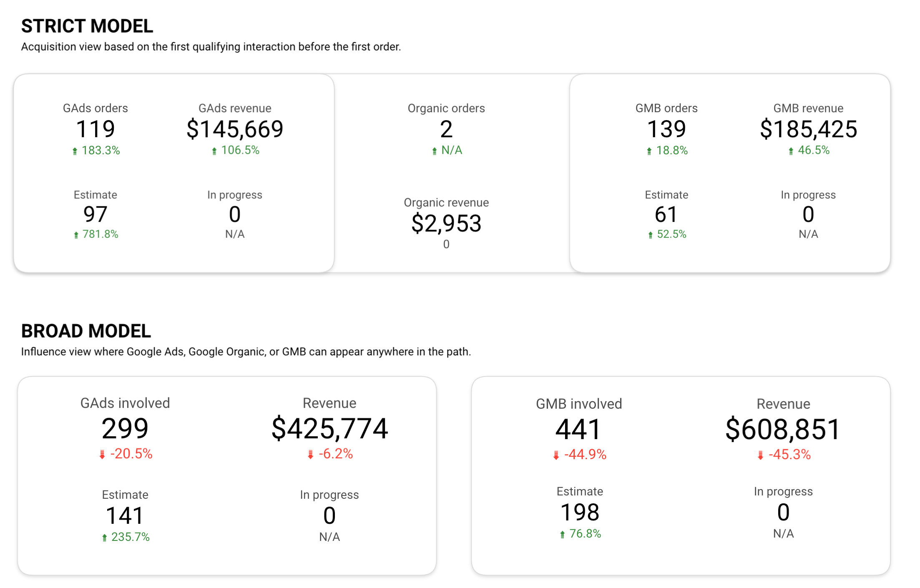Click the 46.5% change under GMB revenue
Viewport: 920px width, 588px height.
point(814,150)
